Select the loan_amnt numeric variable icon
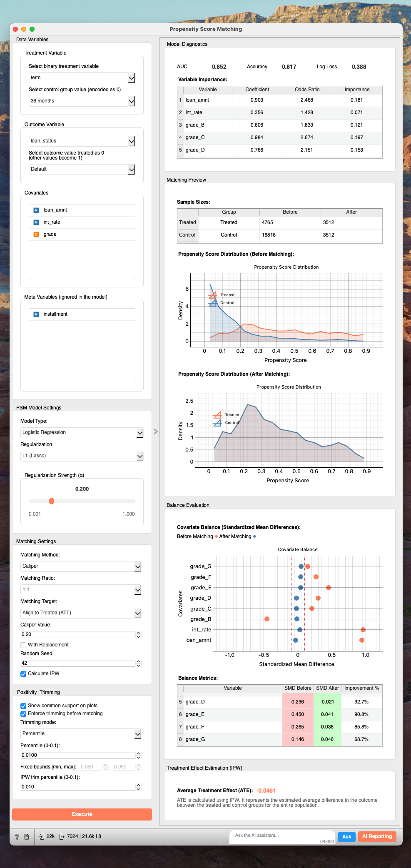The image size is (411, 868). (36, 210)
